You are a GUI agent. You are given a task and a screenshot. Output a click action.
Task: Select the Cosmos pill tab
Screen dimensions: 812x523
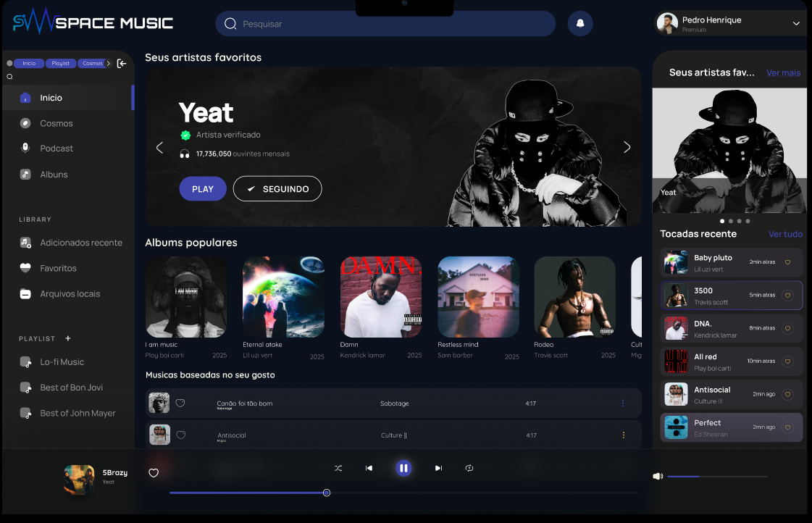click(92, 63)
